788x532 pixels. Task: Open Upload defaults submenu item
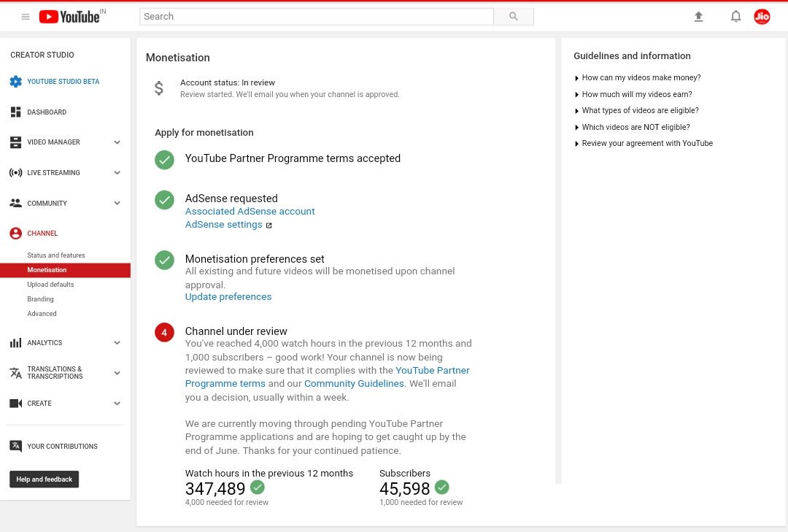click(50, 285)
